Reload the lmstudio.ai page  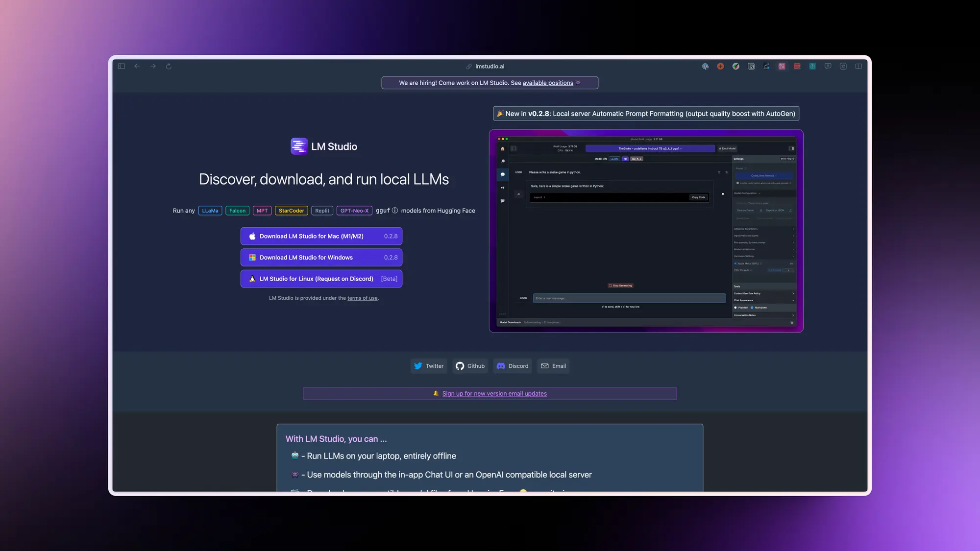(x=169, y=66)
